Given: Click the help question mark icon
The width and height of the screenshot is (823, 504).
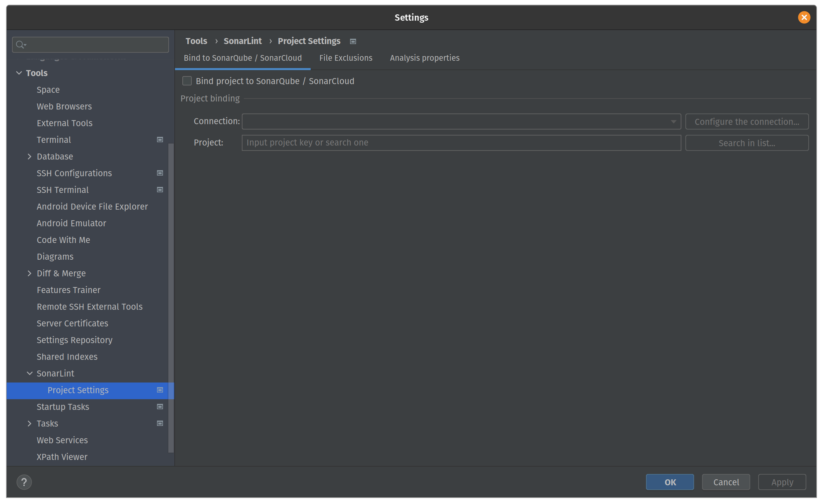Looking at the screenshot, I should 24,482.
